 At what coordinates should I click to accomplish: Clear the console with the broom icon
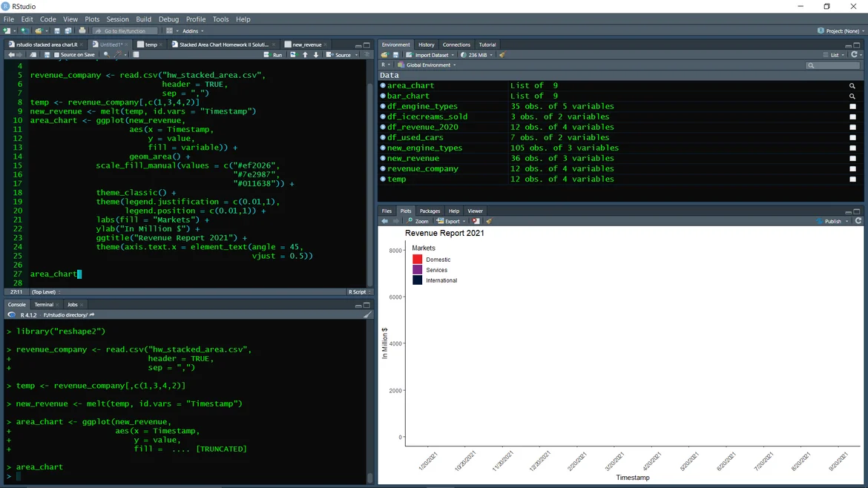tap(367, 314)
